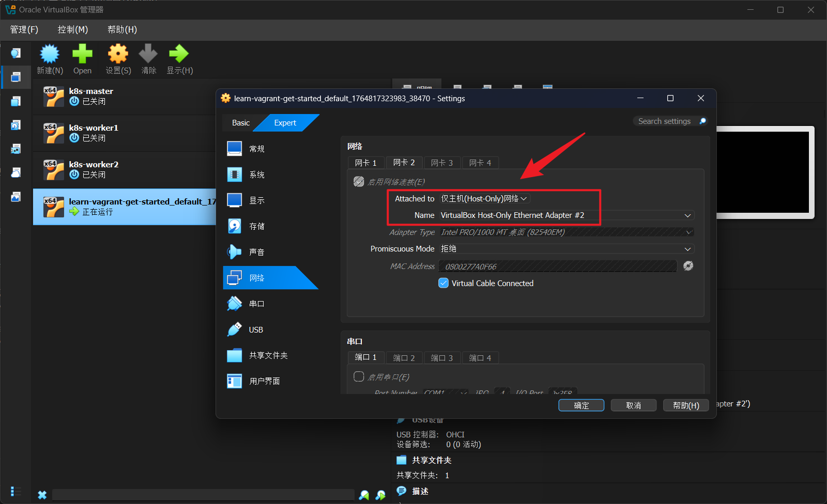Click the Search settings input field
This screenshot has width=827, height=504.
664,121
